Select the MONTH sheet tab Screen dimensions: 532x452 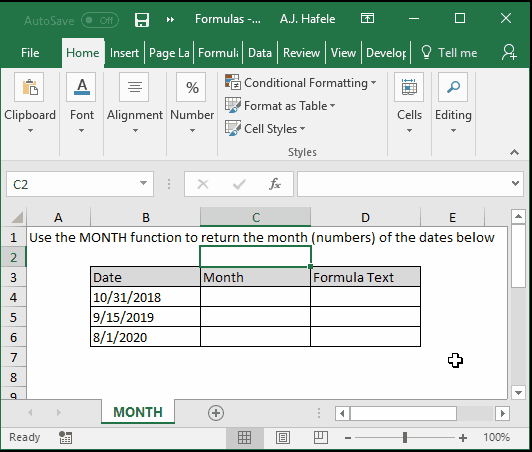138,412
